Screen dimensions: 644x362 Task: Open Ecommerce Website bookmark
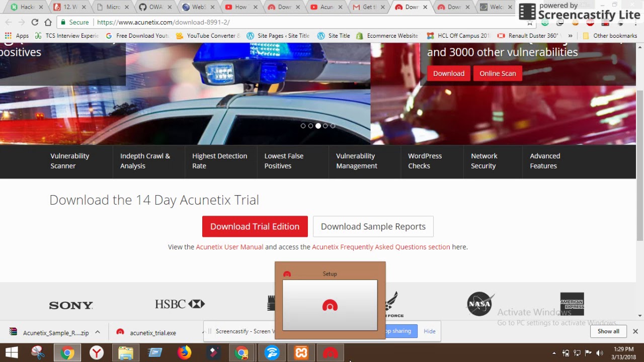pyautogui.click(x=387, y=36)
